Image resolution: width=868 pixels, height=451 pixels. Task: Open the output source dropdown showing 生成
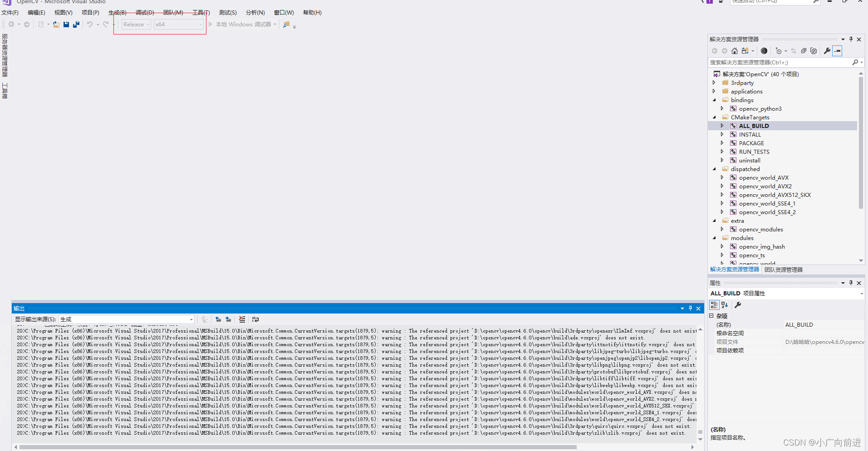point(127,319)
